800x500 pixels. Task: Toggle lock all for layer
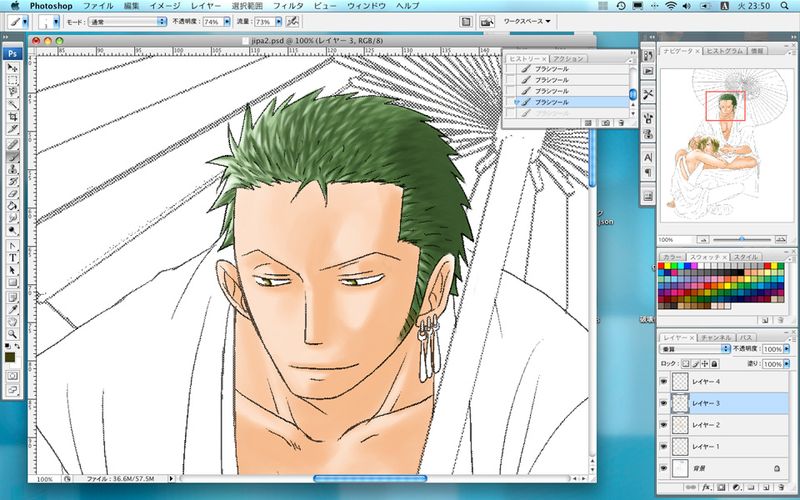[x=714, y=364]
